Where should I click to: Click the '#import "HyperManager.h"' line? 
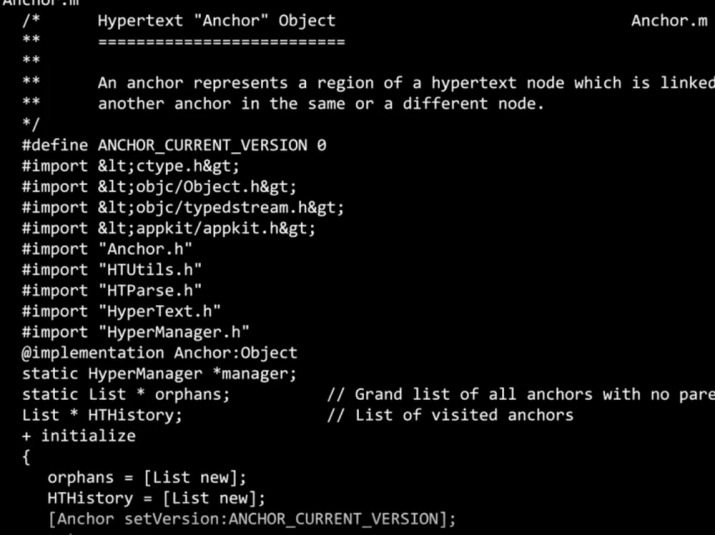point(136,332)
